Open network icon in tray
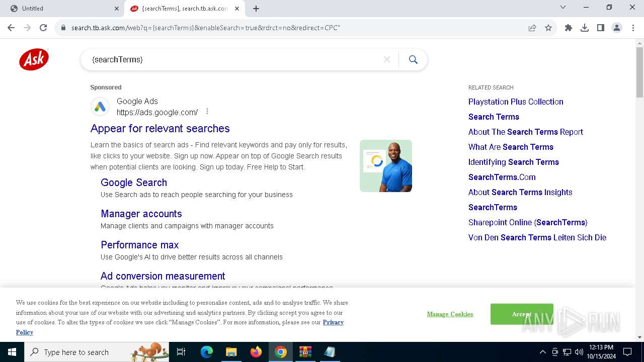This screenshot has width=644, height=362. [x=567, y=352]
